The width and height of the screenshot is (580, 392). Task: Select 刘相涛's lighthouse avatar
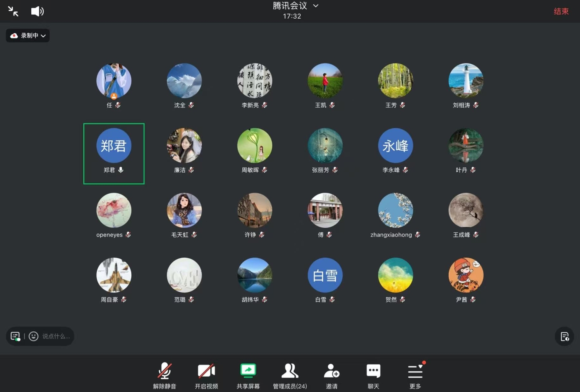click(466, 81)
